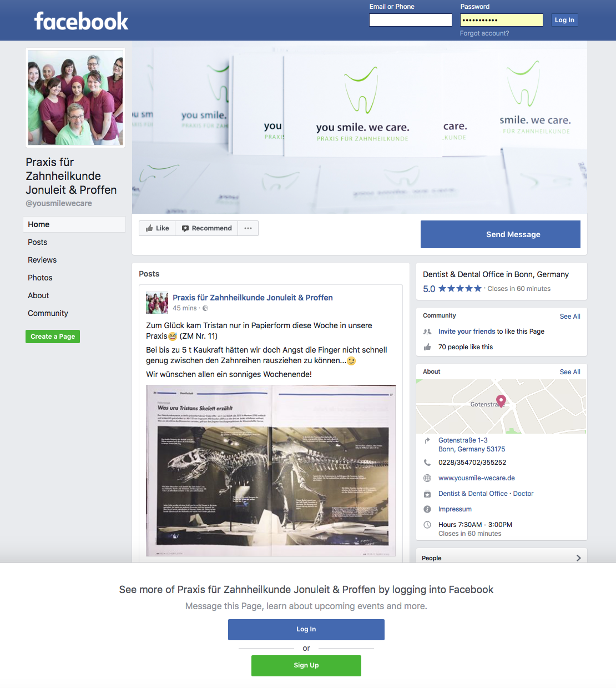Click the cover photo banner
The height and width of the screenshot is (688, 616).
click(360, 127)
